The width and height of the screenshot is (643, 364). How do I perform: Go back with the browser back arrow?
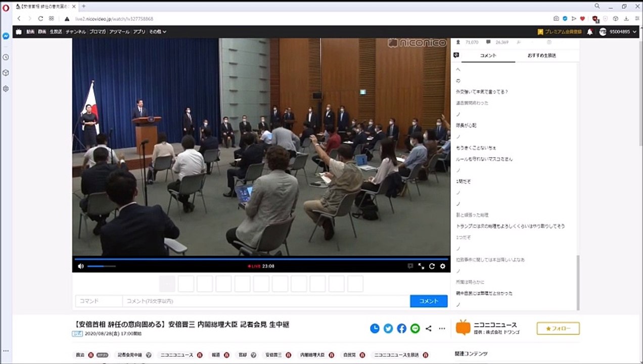coord(19,19)
